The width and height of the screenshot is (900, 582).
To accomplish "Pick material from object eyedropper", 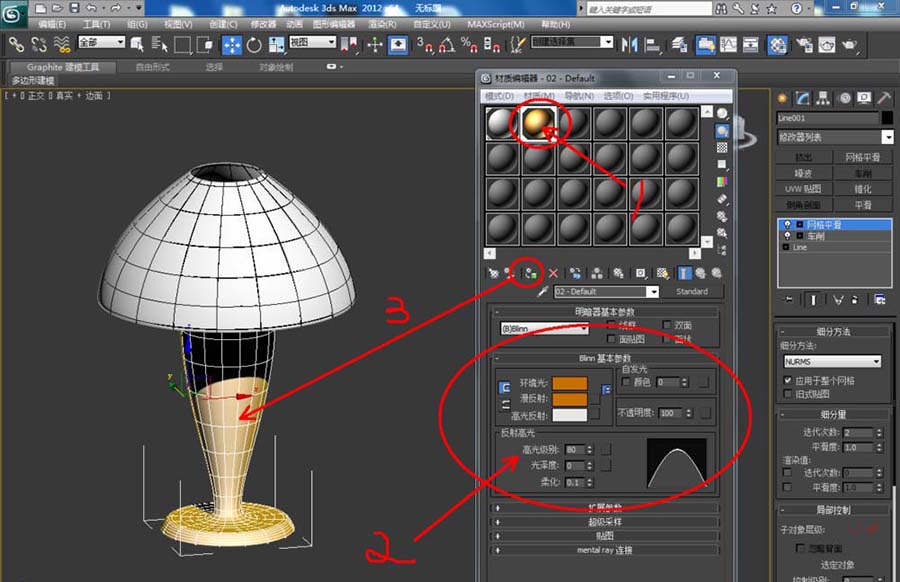I will pos(542,292).
